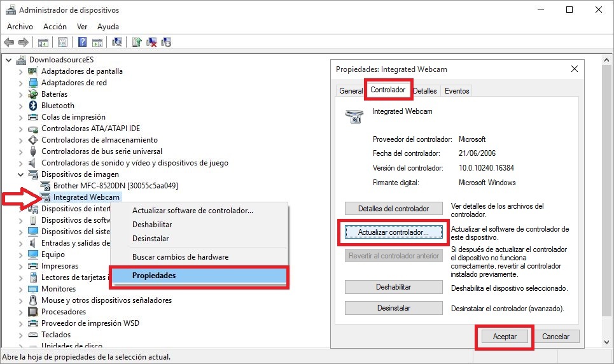This screenshot has height=364, width=614.
Task: Click scan for hardware changes toolbar icon
Action: 116,42
